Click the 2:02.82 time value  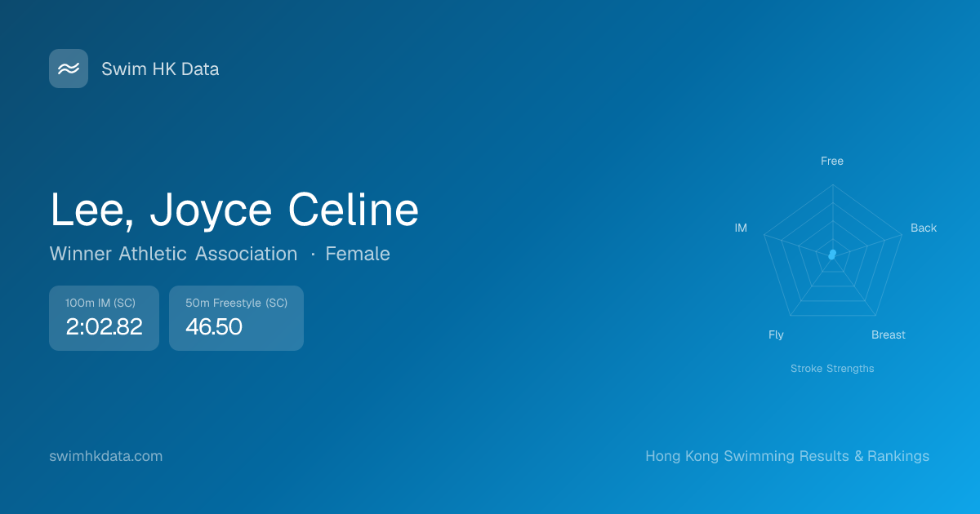(104, 327)
